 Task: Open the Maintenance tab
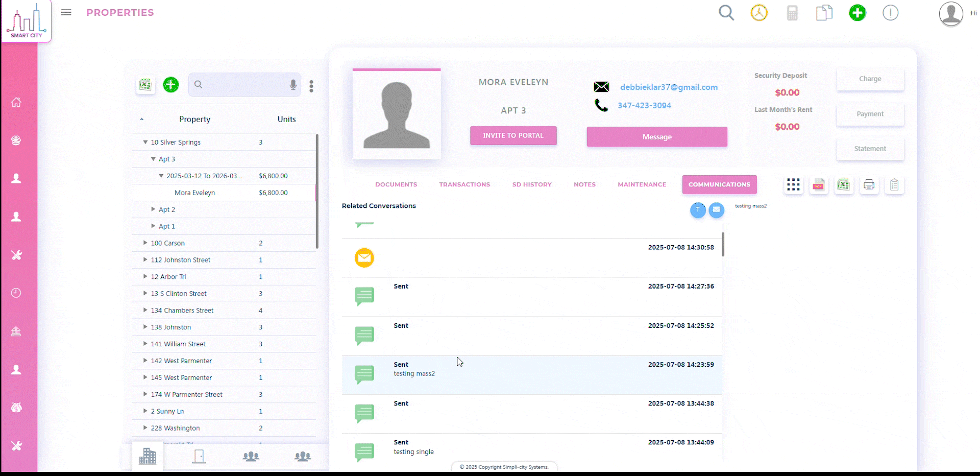point(642,184)
